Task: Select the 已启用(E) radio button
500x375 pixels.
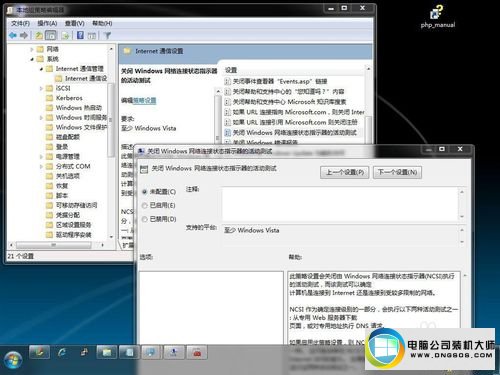Action: [x=144, y=205]
